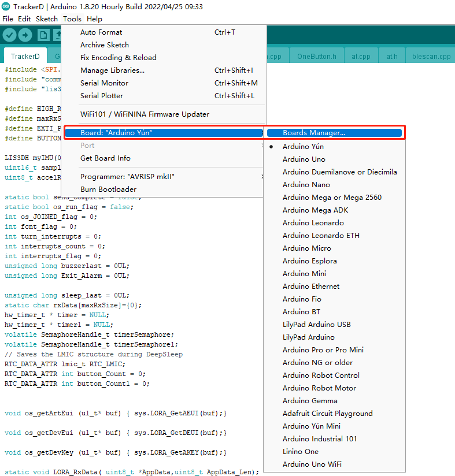Open the Serial Plotter
Viewport: 455px width, 476px height.
164,96
